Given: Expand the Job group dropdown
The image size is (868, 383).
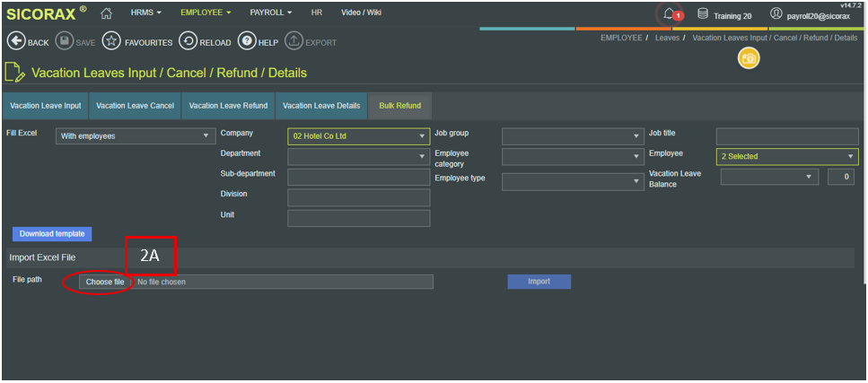Looking at the screenshot, I should coord(573,136).
